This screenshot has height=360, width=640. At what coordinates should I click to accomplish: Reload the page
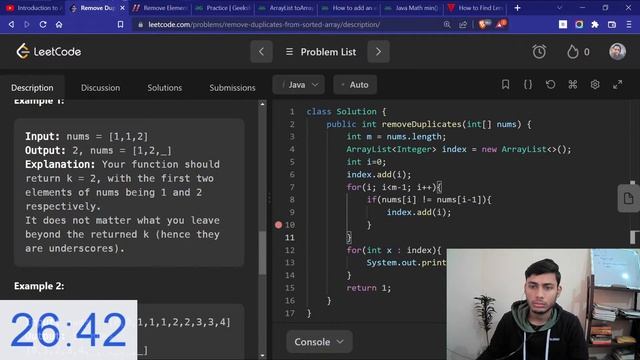click(43, 24)
